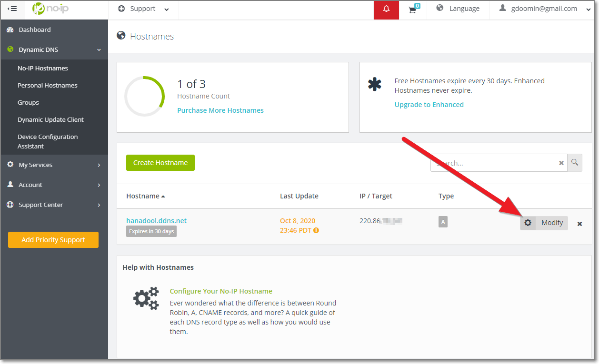
Task: Open the Support dropdown menu
Action: (143, 9)
